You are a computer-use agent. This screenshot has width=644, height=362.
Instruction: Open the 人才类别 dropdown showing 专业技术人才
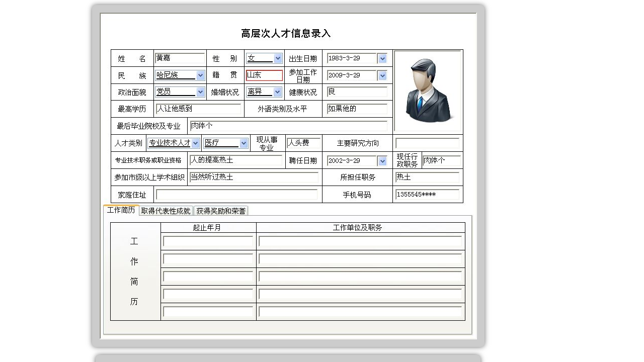point(196,142)
